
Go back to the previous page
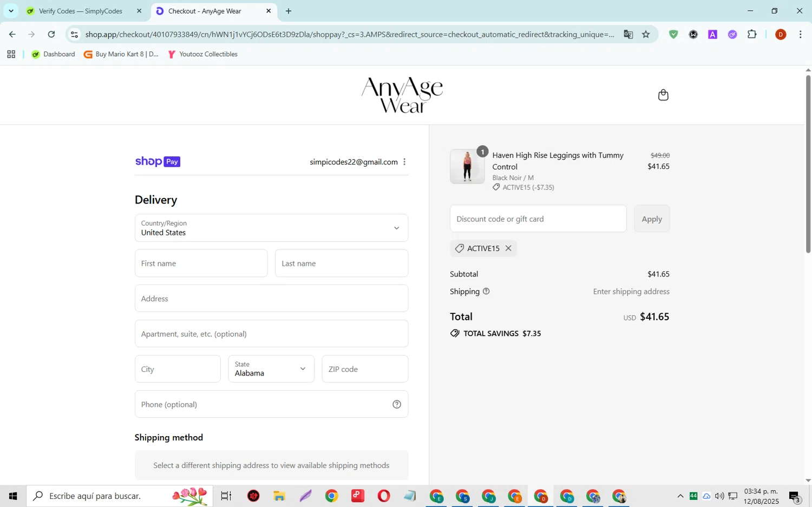tap(12, 35)
